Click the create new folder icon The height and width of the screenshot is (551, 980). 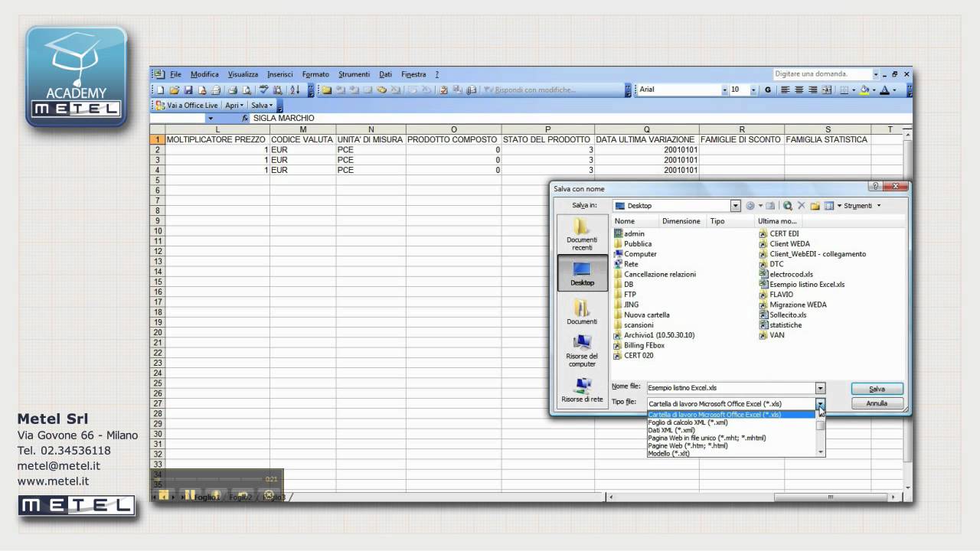815,206
